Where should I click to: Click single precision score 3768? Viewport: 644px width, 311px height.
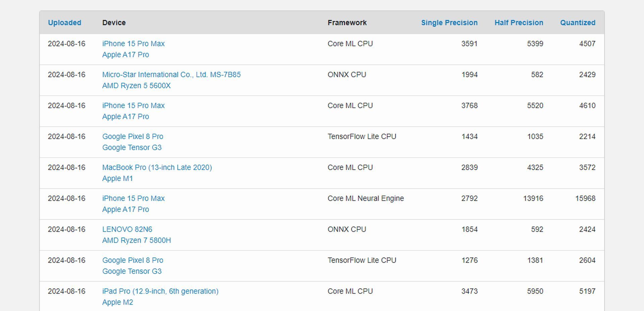click(x=469, y=105)
